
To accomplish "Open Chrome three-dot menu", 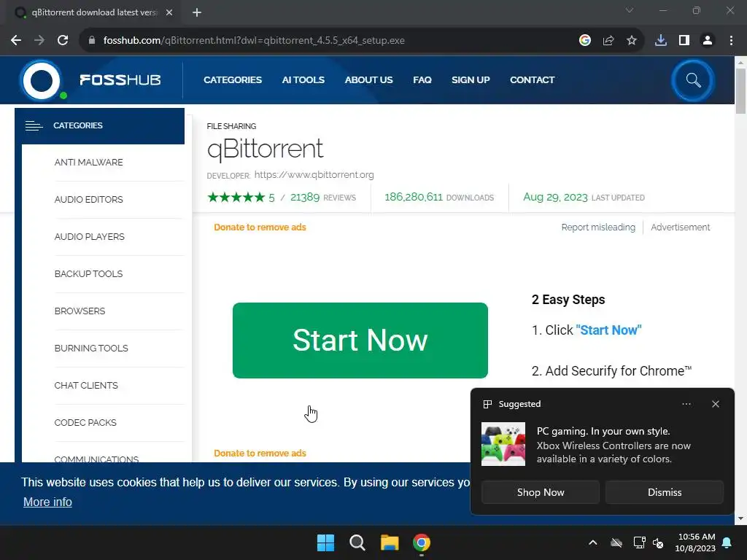I will pos(731,41).
